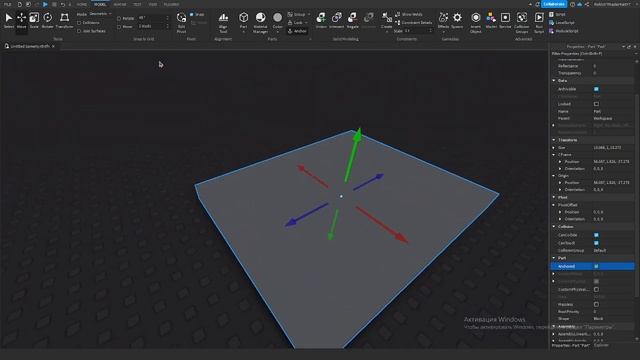Switch to the Rotate tool

(47, 20)
